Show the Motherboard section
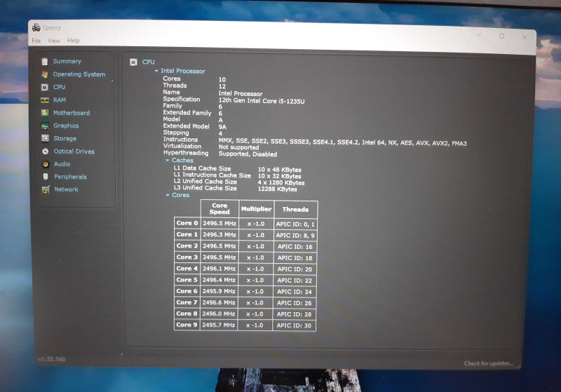 point(72,113)
